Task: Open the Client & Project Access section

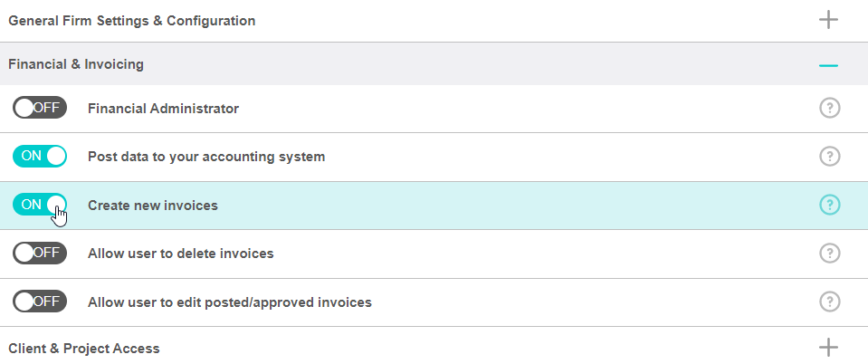Action: click(x=84, y=348)
